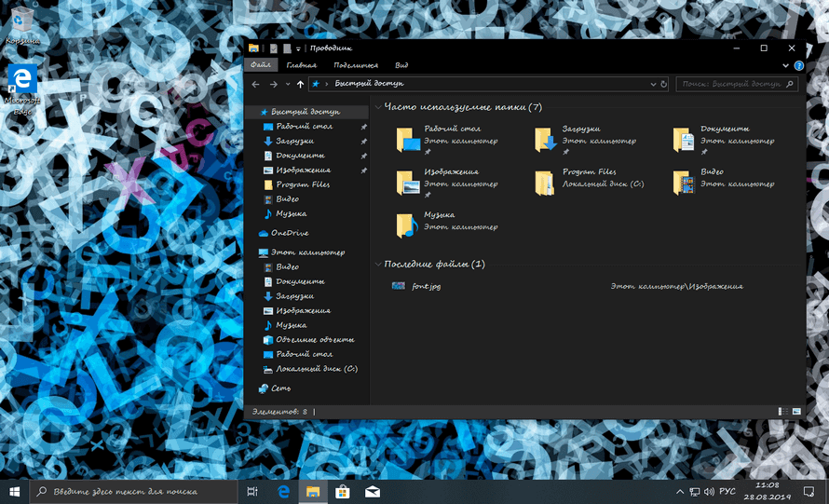Show hidden tray icons chevron

(x=680, y=492)
